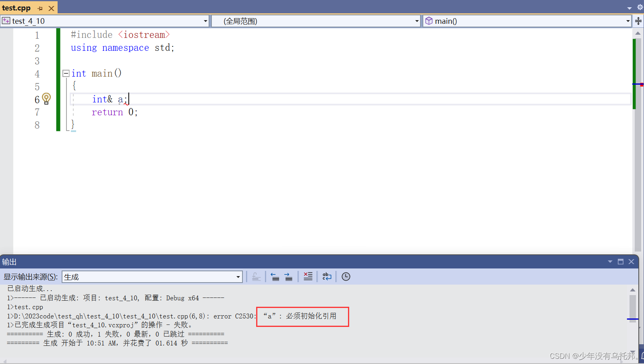Click the '1>test.cpp' output line
Screen dimensions: 644x364
(25, 307)
